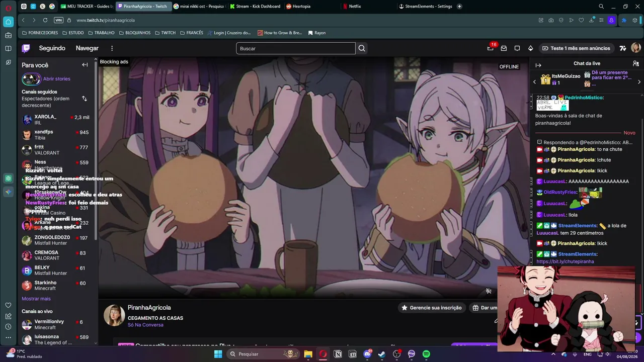Viewport: 644px width, 362px height.
Task: Click the browser address bar URL
Action: coord(106,20)
